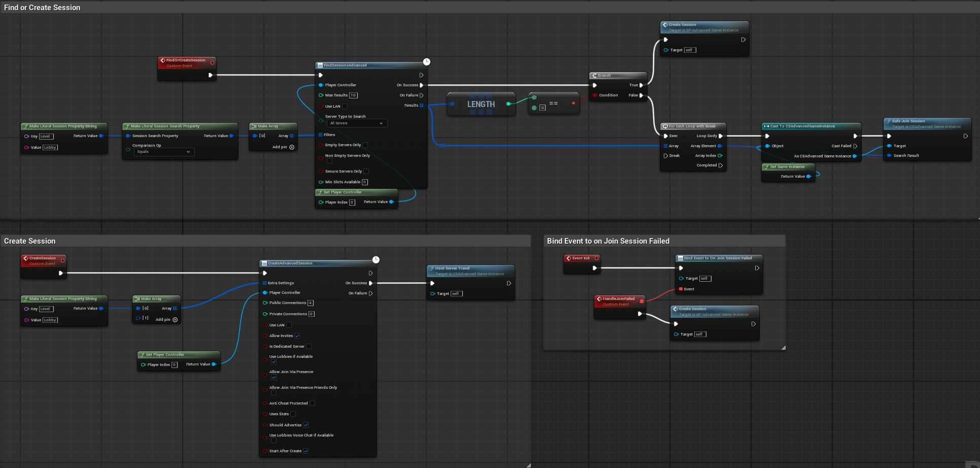Click On Failure pin of FindSessionsAdvanced
Viewport: 980px width, 468px height.
click(421, 95)
